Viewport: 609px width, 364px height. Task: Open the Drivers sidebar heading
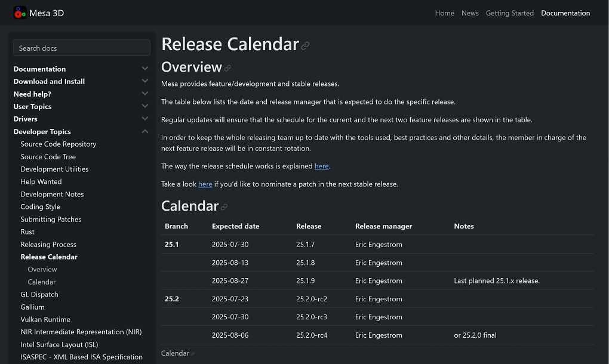coord(25,119)
